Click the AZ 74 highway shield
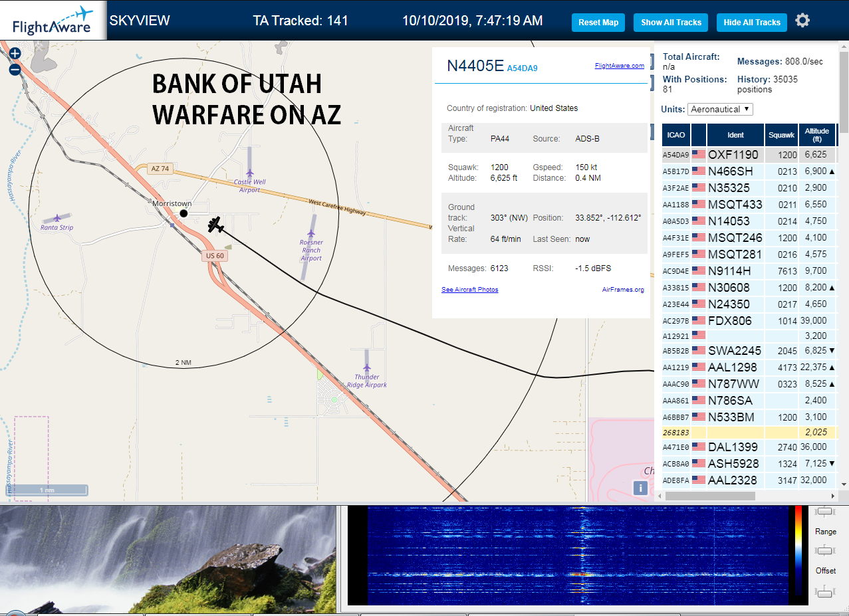 (160, 169)
